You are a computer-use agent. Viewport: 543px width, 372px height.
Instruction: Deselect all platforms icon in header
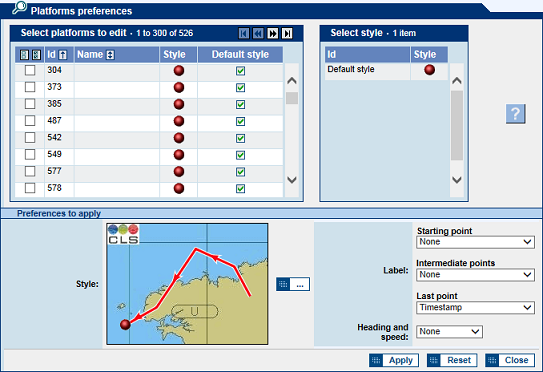point(36,55)
